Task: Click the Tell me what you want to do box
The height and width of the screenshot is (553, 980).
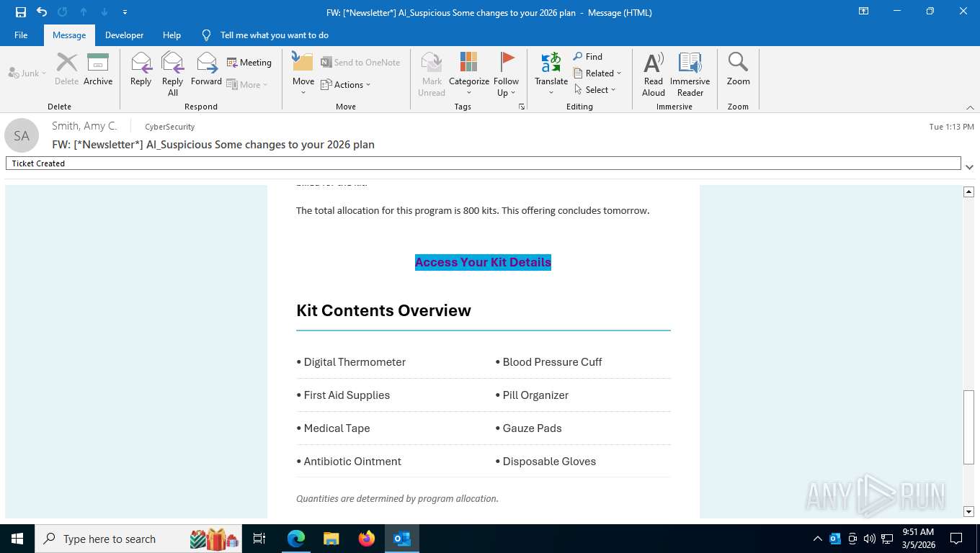Action: (274, 35)
